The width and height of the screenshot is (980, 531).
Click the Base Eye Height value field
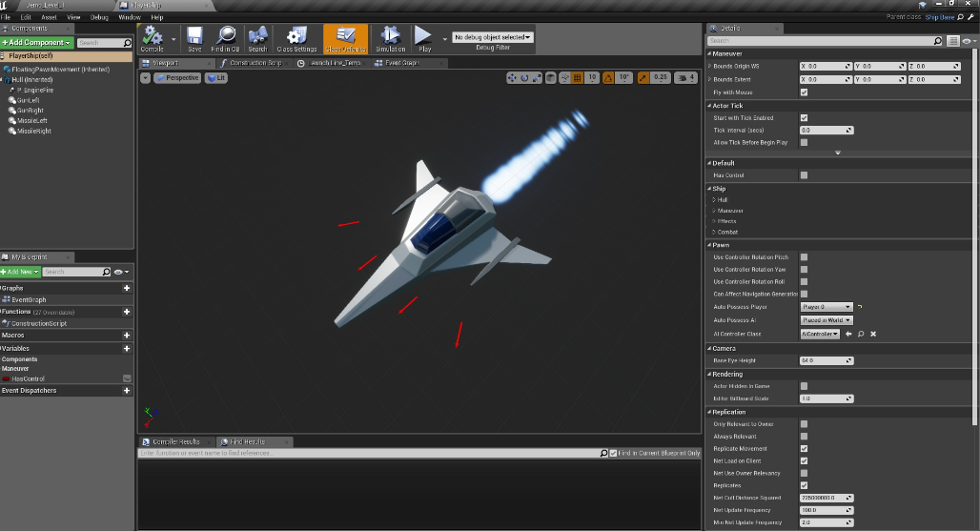pos(827,360)
